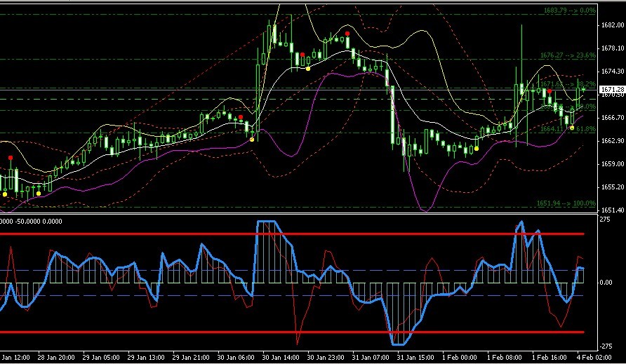This screenshot has height=364, width=626.
Task: Click the 30 Jan 06:00 time label
Action: (236, 357)
